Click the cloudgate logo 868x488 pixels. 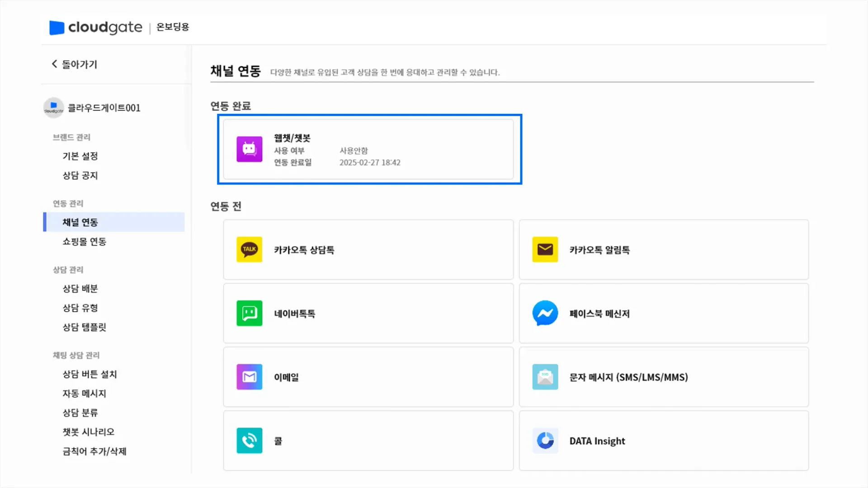95,28
